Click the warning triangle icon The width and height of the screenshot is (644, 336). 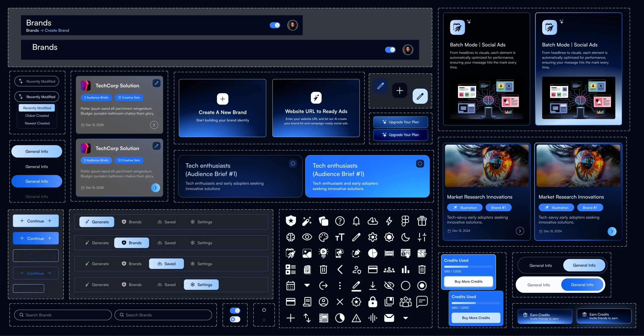pos(356,318)
